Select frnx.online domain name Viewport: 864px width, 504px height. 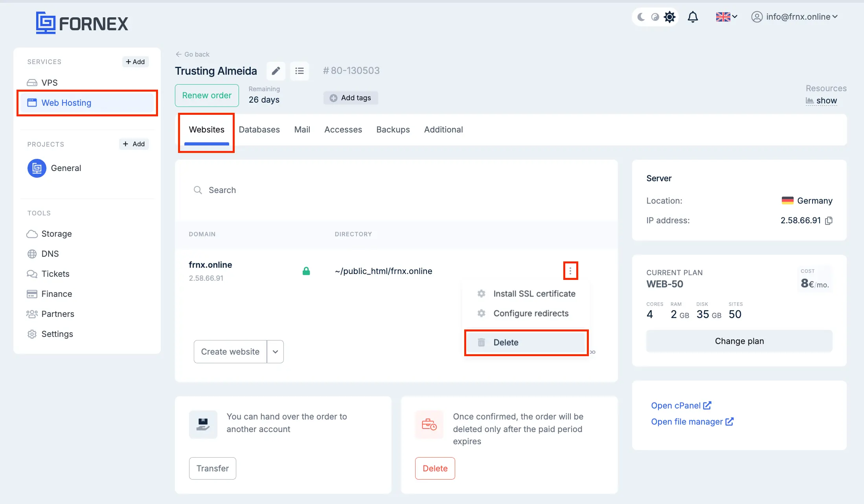210,265
